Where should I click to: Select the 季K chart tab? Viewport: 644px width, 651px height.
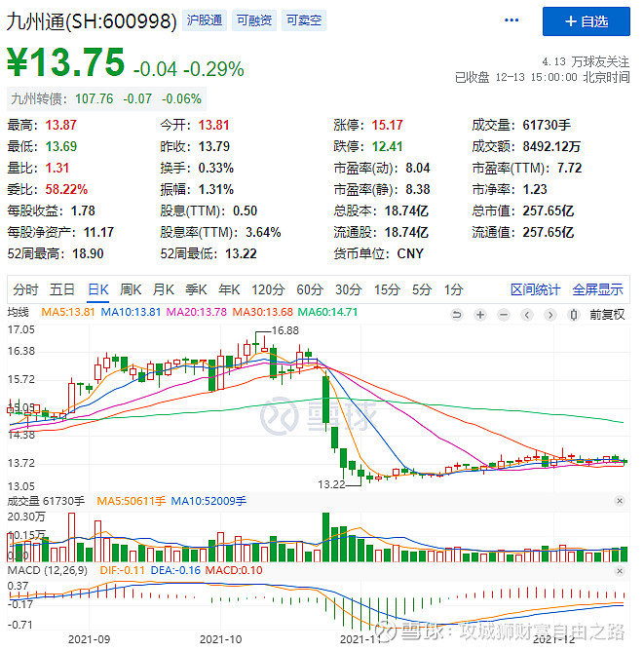[196, 289]
